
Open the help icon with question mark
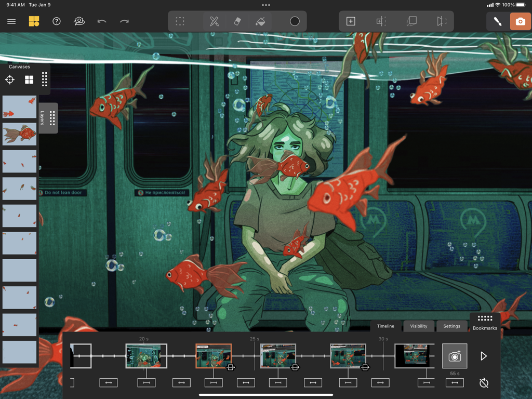pyautogui.click(x=56, y=21)
